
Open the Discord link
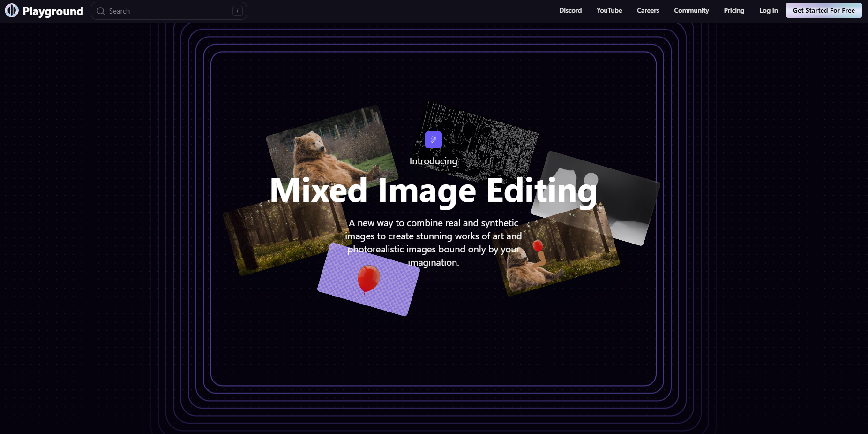coord(570,10)
